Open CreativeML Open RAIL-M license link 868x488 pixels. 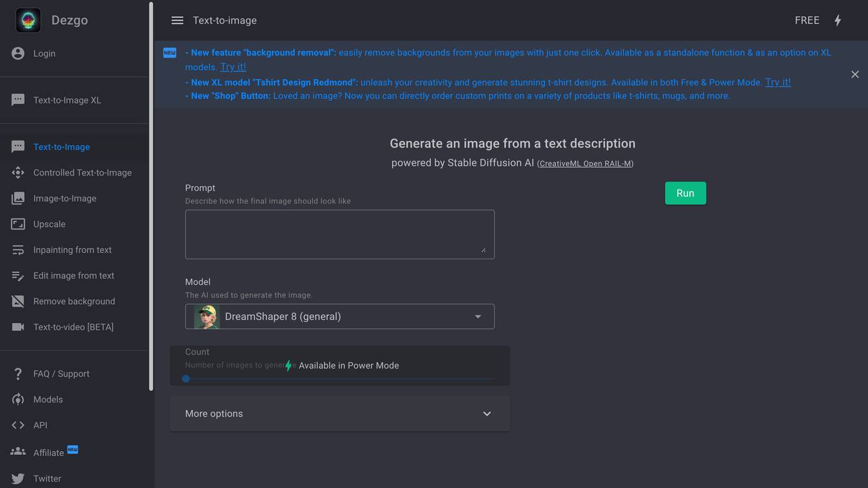point(585,164)
